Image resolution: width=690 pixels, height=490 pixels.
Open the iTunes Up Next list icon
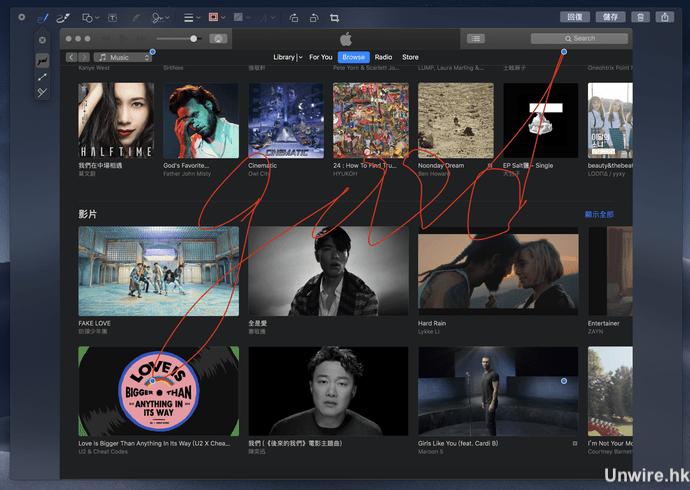[476, 39]
